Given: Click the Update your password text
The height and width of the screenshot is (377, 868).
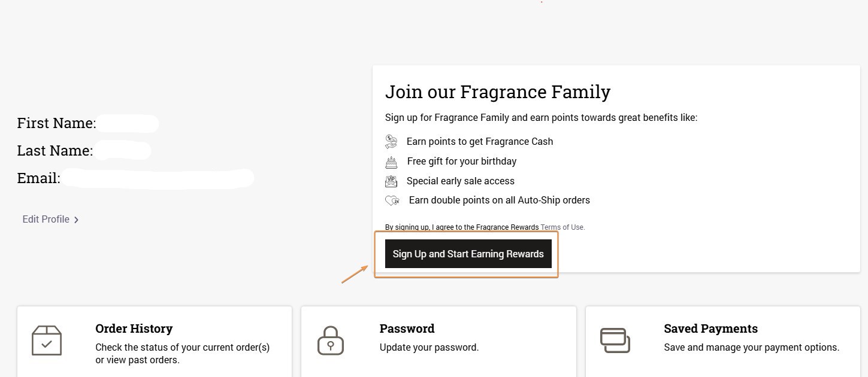Looking at the screenshot, I should coord(429,347).
